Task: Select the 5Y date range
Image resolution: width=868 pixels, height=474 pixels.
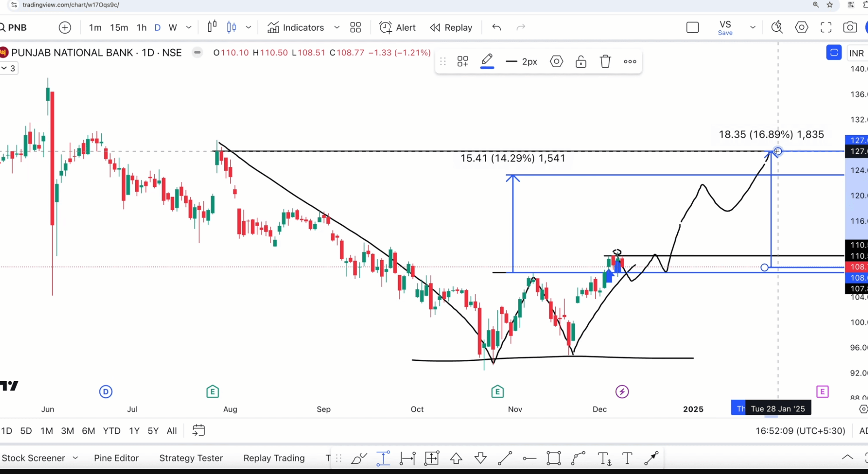Action: click(x=153, y=431)
